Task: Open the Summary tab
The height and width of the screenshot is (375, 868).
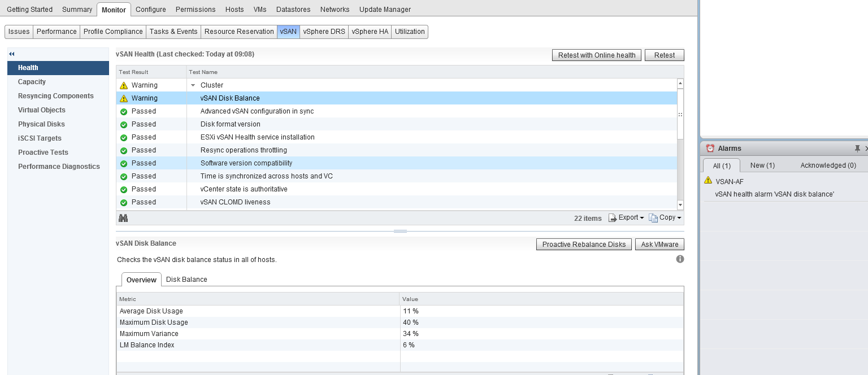Action: pyautogui.click(x=77, y=10)
